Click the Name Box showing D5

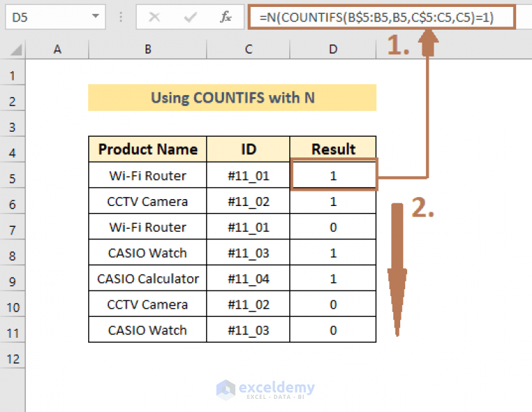pyautogui.click(x=55, y=17)
